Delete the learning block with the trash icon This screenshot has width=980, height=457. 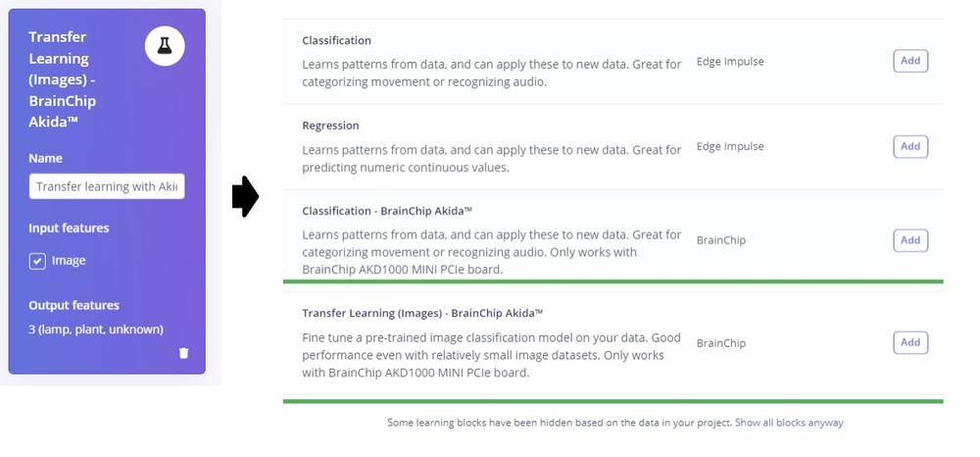point(184,353)
